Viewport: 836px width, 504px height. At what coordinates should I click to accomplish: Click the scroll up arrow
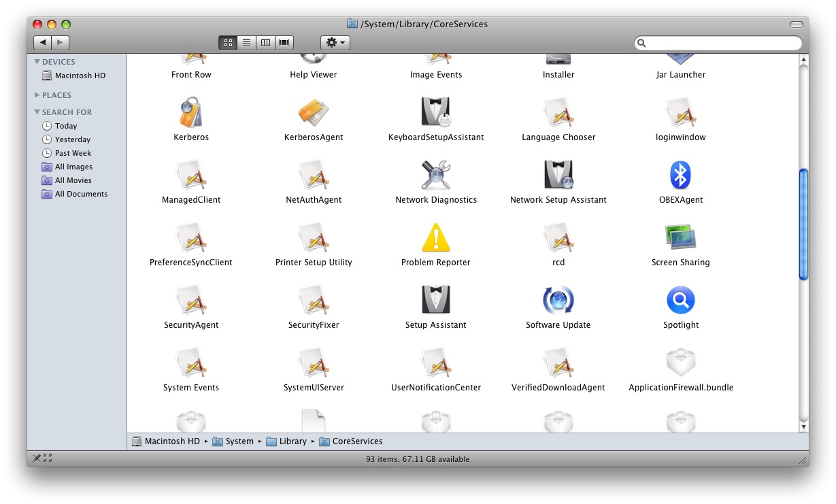[803, 61]
